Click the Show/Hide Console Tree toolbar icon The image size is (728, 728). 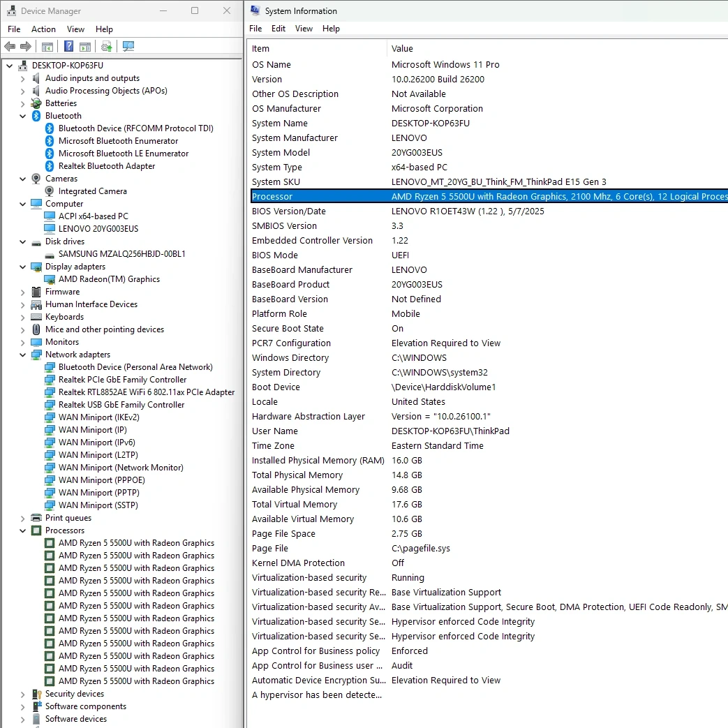47,47
